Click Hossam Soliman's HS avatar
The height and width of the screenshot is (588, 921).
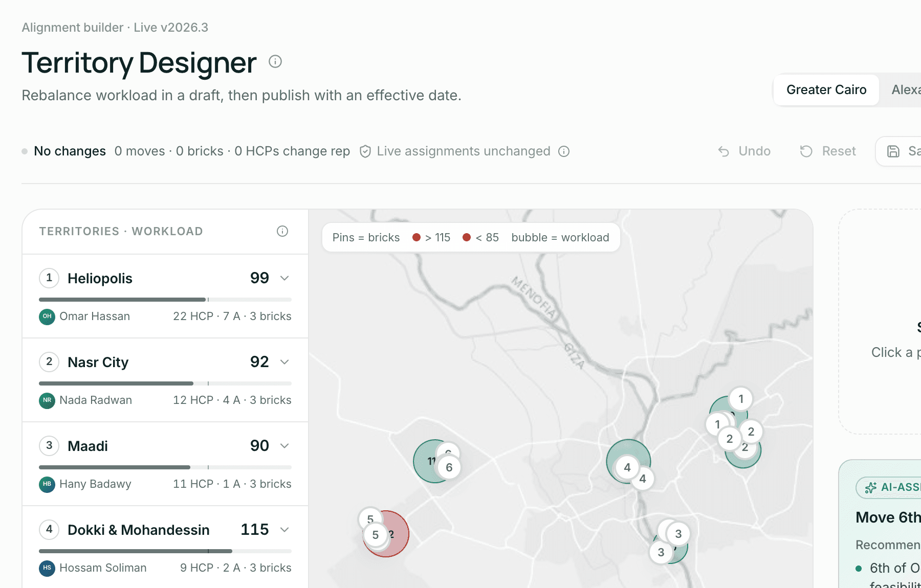point(47,568)
